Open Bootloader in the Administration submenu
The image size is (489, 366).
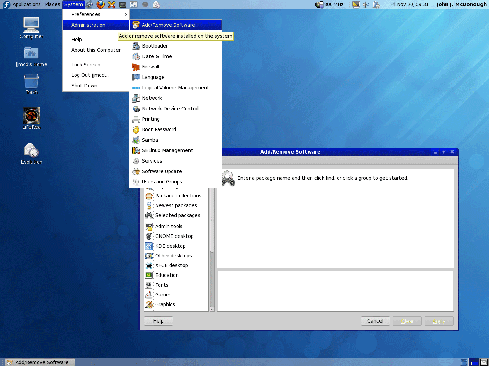point(175,46)
